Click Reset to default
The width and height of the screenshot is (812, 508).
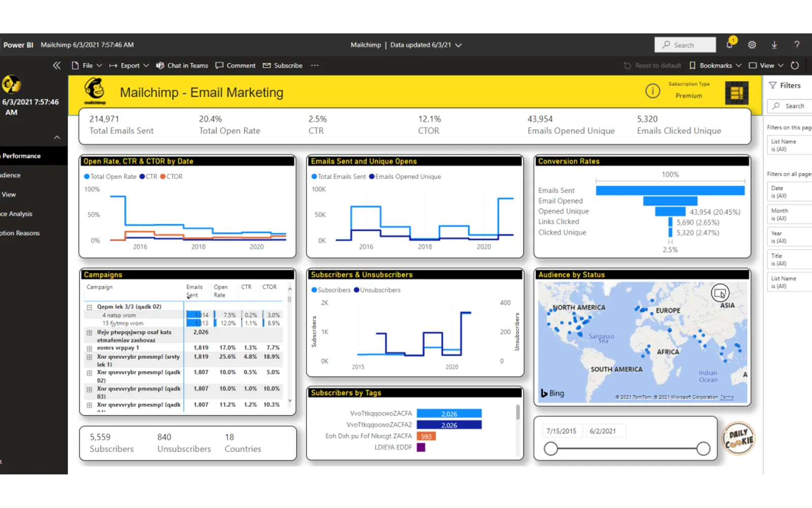[652, 66]
